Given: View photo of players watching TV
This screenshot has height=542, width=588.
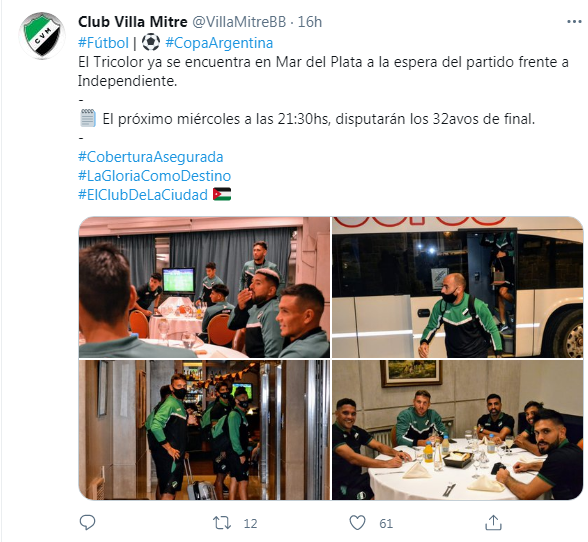Looking at the screenshot, I should 204,287.
